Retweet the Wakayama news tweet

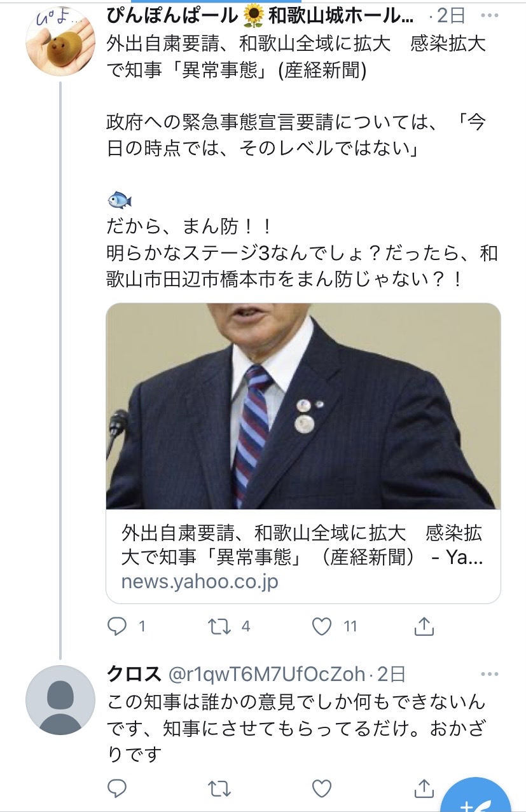[219, 627]
